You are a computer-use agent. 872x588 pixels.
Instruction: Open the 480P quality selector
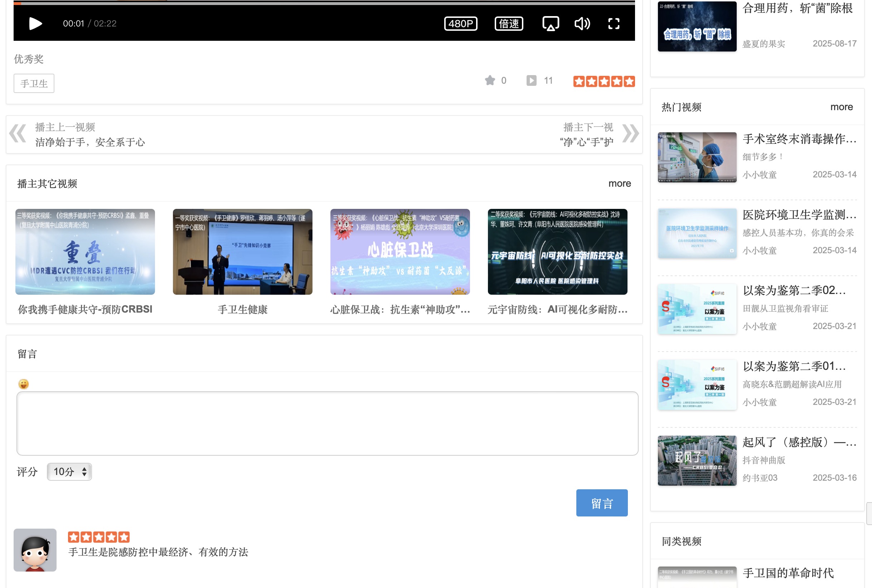click(x=460, y=24)
